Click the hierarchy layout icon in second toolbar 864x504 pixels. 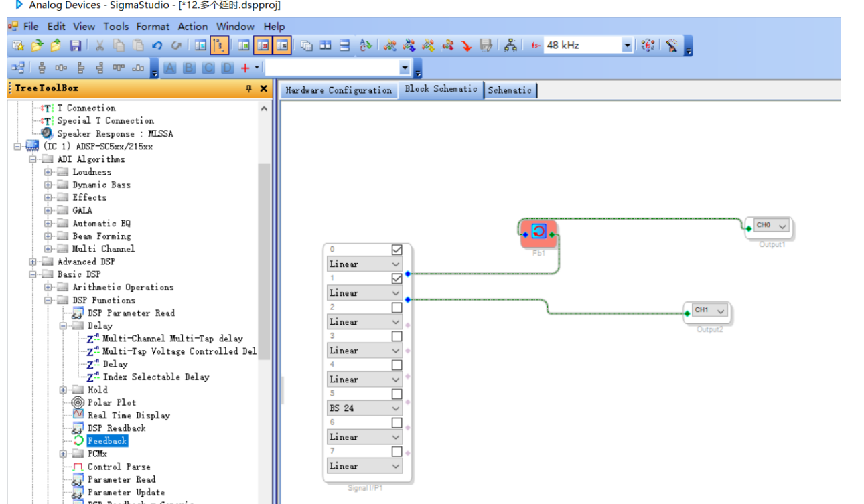click(18, 68)
